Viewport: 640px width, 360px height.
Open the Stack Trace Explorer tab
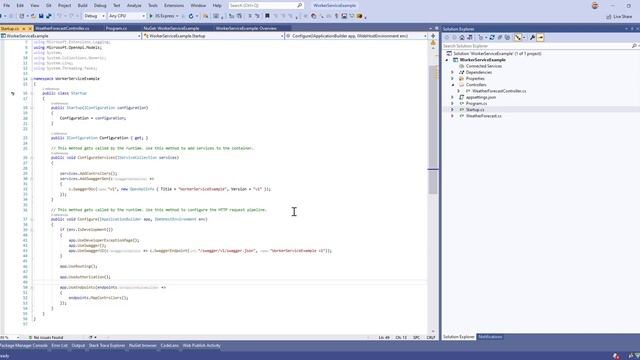[x=107, y=346]
